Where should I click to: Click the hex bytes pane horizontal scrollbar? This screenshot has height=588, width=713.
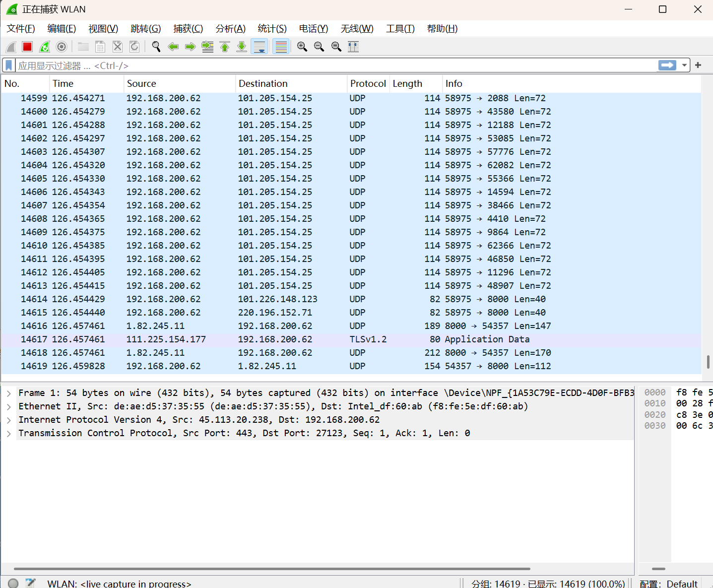point(658,569)
